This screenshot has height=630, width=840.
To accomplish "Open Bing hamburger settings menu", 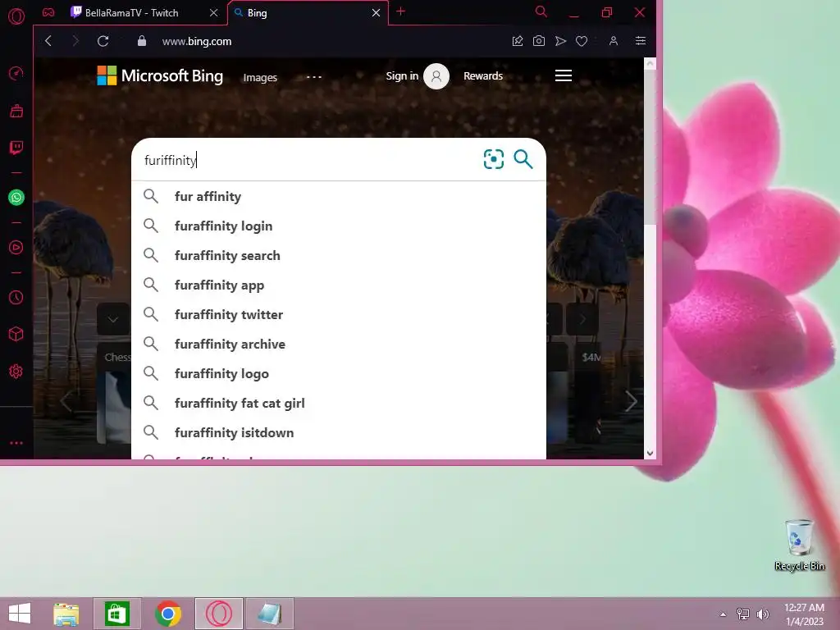I will tap(563, 75).
